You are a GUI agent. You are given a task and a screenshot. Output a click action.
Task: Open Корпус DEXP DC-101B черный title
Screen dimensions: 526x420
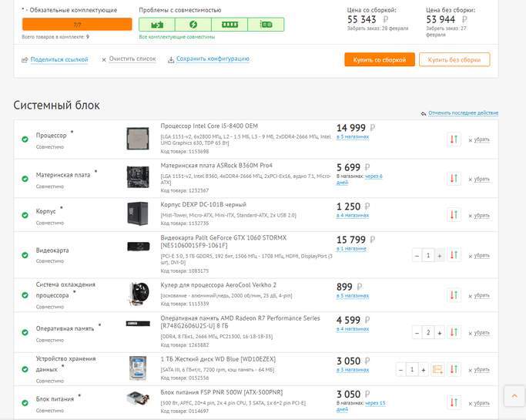203,204
